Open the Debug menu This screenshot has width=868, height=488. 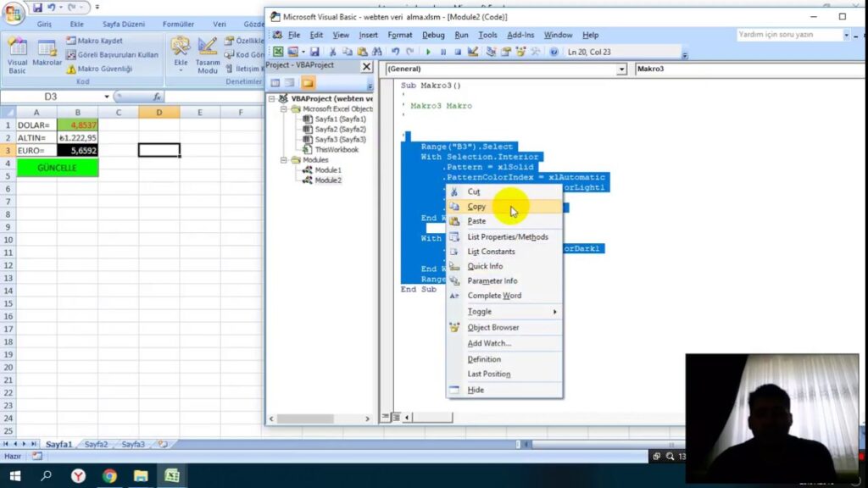(x=433, y=35)
